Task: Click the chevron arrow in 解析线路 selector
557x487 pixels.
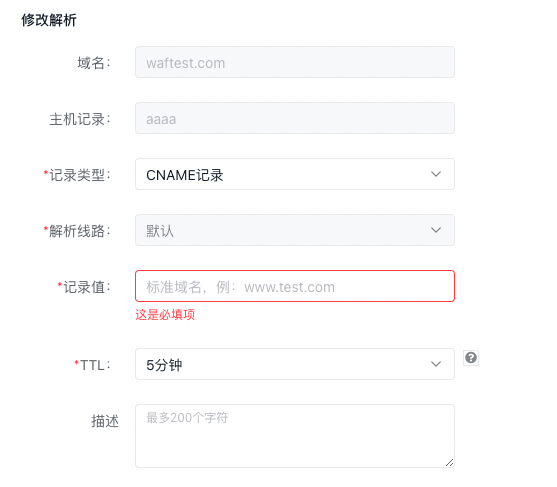Action: [x=436, y=230]
